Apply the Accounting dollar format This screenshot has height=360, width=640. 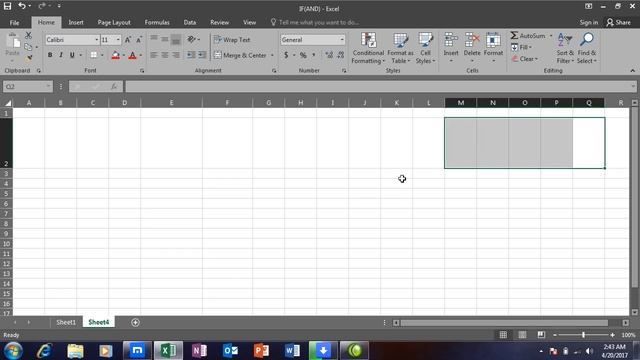click(x=286, y=55)
